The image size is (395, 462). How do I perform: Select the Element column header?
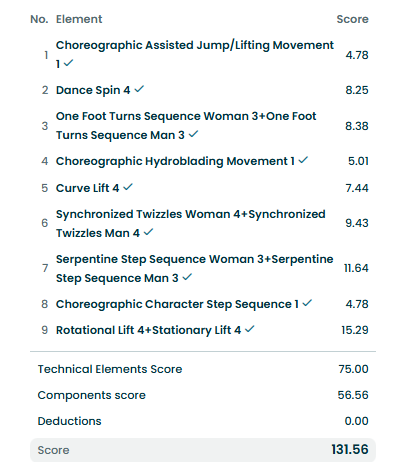click(x=79, y=19)
